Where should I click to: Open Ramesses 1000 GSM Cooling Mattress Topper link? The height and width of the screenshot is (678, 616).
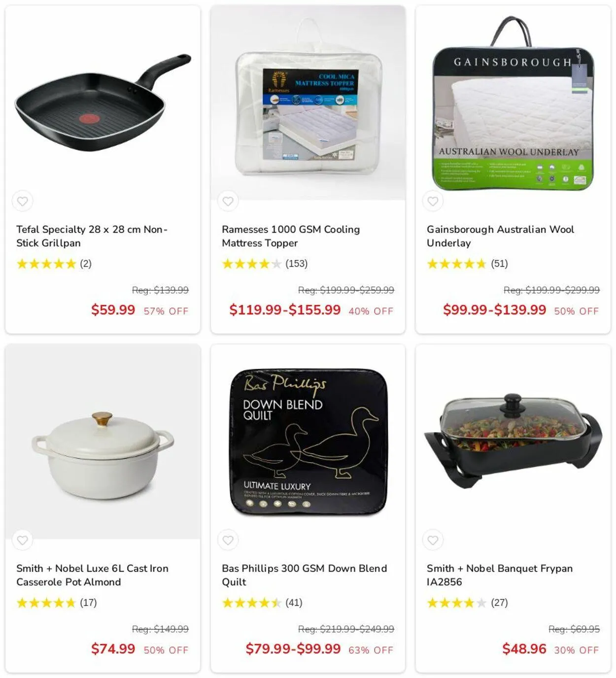pos(291,236)
